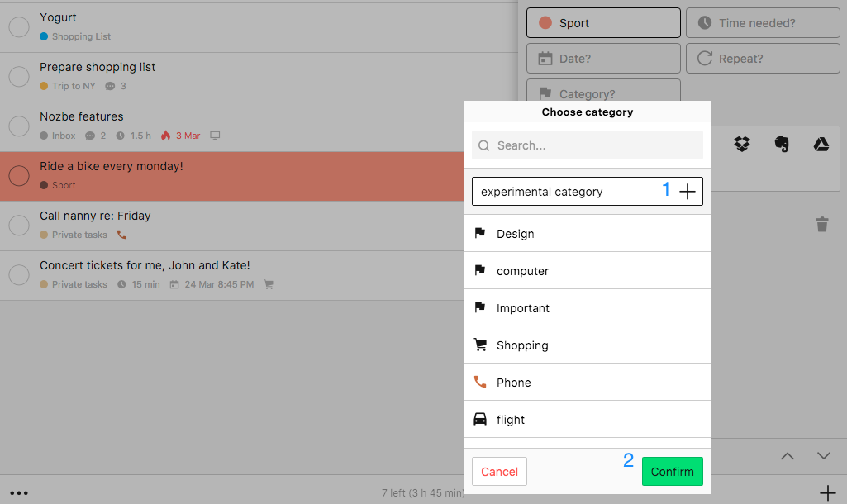Click inside the category search field
Image resolution: width=847 pixels, height=504 pixels.
point(587,145)
